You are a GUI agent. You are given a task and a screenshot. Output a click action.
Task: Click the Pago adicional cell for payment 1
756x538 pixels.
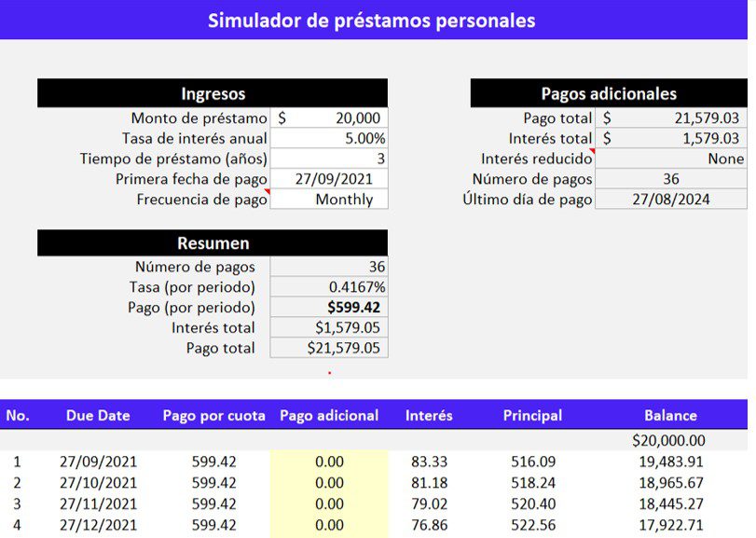coord(328,462)
